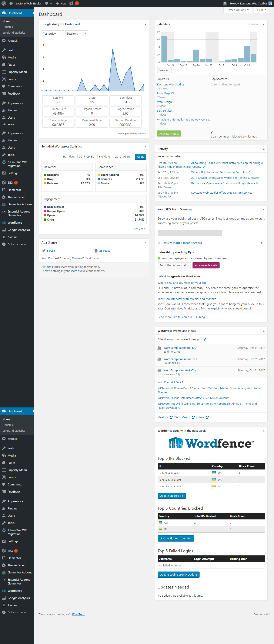Open the See charts link in SendGrid

pyautogui.click(x=140, y=229)
